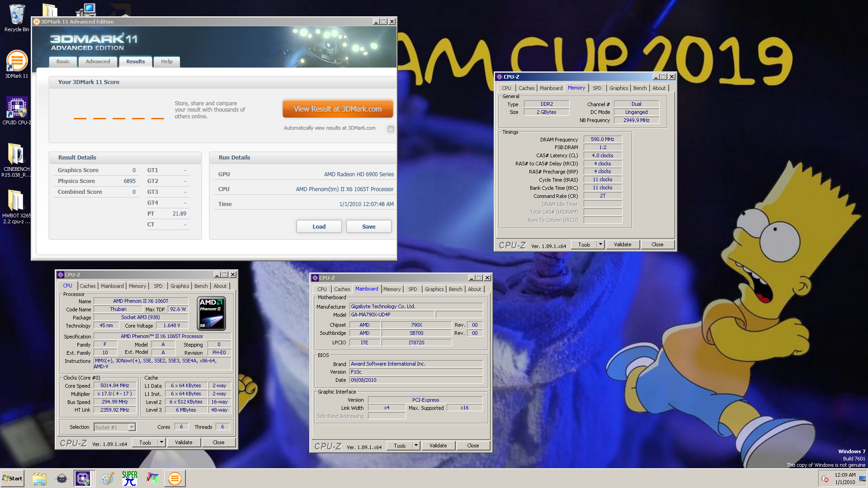Click the show desktop tray icon

(x=863, y=479)
